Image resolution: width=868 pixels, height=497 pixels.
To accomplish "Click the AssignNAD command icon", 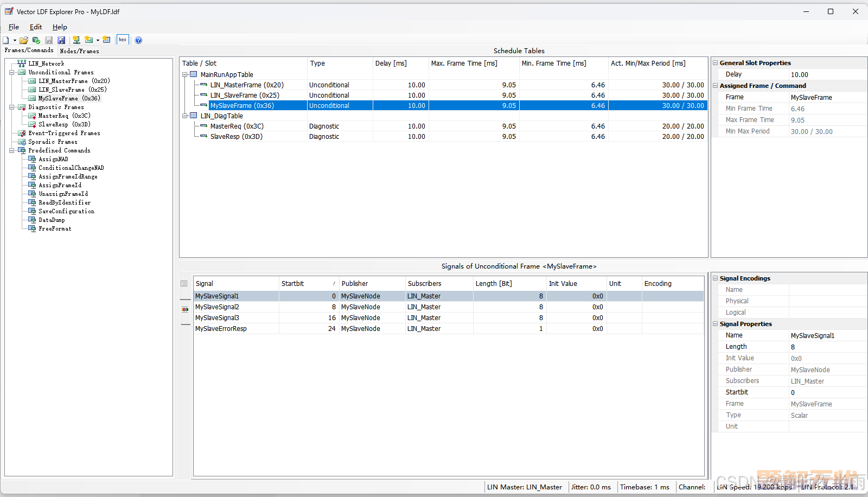I will [32, 159].
